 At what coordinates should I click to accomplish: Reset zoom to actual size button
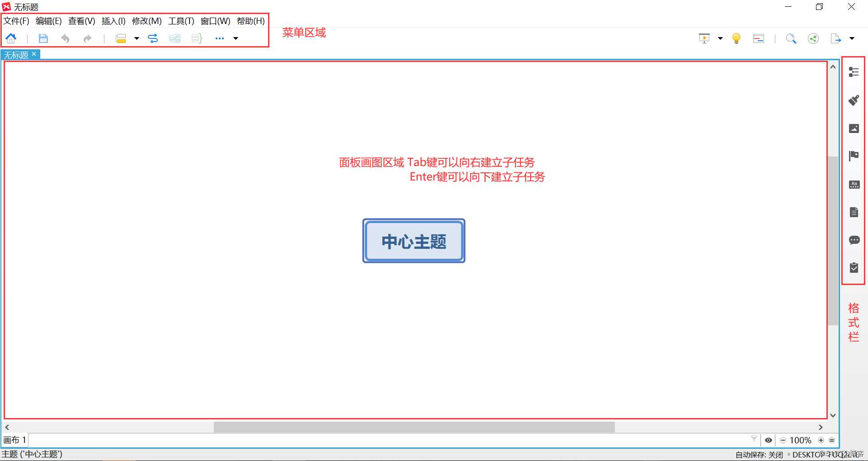coord(831,440)
